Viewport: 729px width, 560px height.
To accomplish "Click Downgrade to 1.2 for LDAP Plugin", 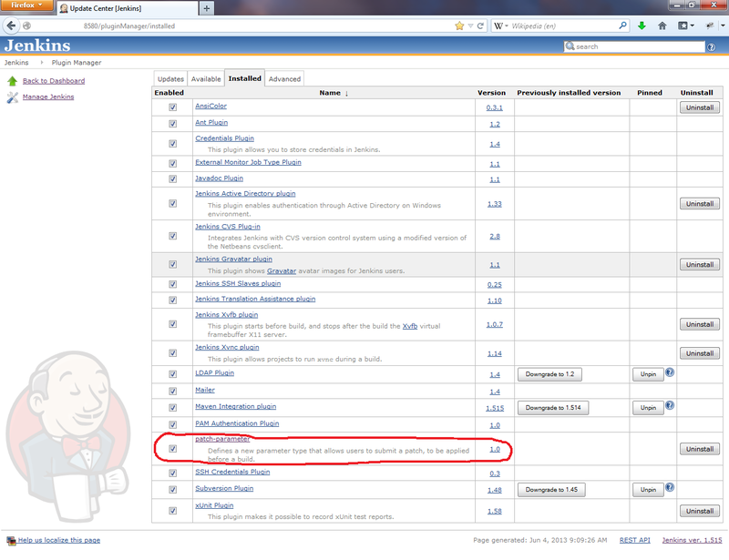I will (x=549, y=374).
